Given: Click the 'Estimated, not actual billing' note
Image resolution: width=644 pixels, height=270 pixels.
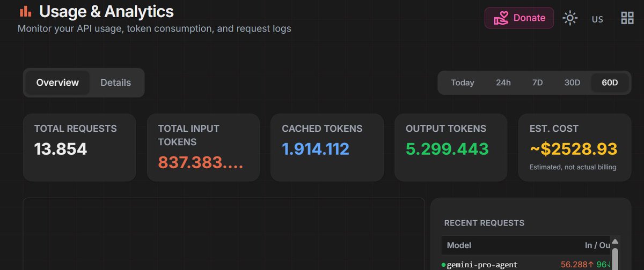Looking at the screenshot, I should tap(573, 167).
